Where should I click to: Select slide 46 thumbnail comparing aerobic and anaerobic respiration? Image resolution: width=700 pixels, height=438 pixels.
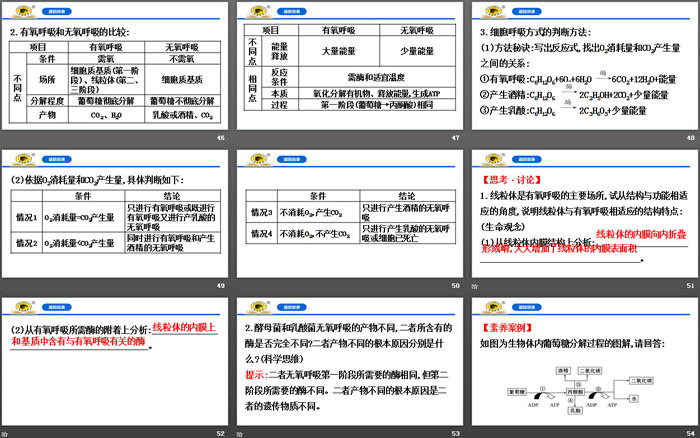point(115,66)
